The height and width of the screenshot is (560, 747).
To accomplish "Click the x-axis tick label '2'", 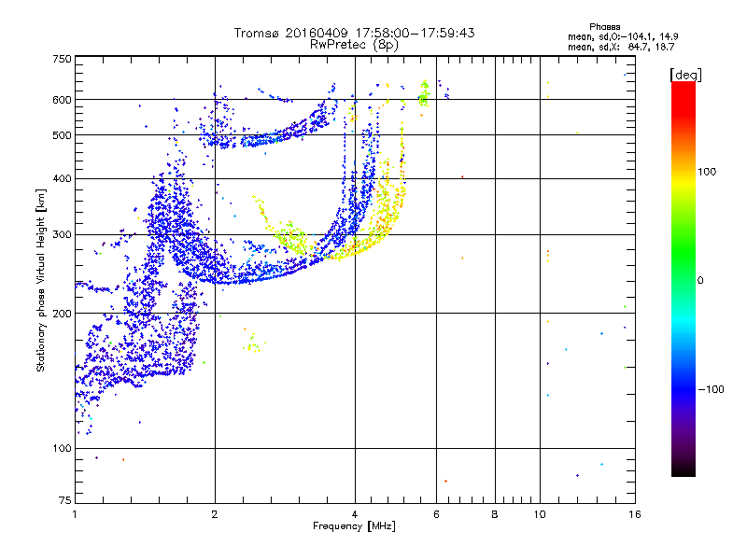I will click(x=215, y=514).
